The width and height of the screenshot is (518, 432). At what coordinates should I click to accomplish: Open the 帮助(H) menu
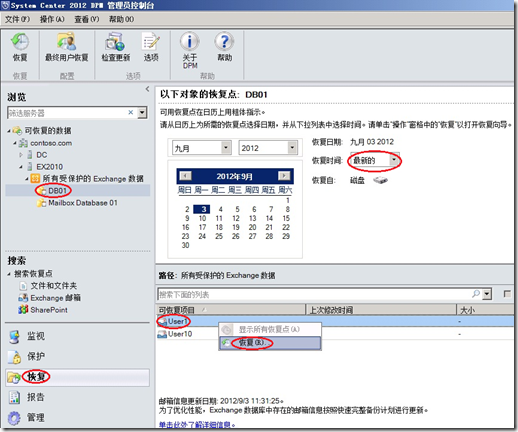(x=121, y=19)
